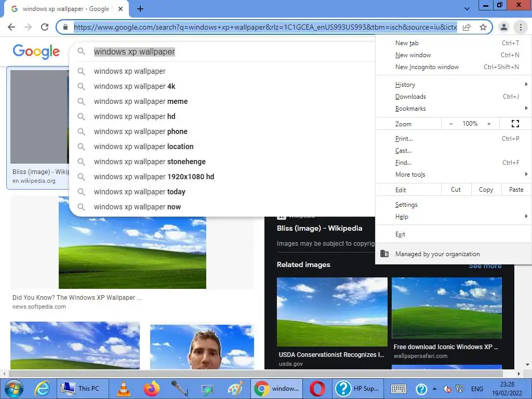Open the on-screen keyboard tray icon

coord(398,389)
